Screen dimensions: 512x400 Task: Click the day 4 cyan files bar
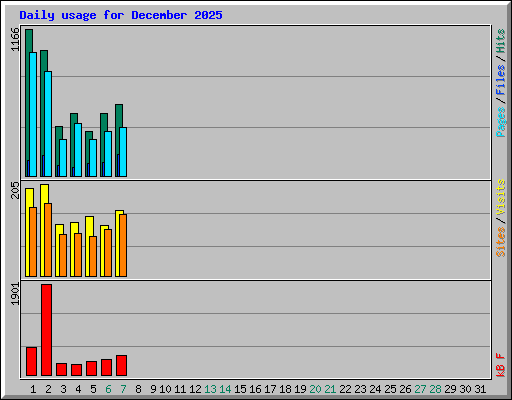pos(78,150)
